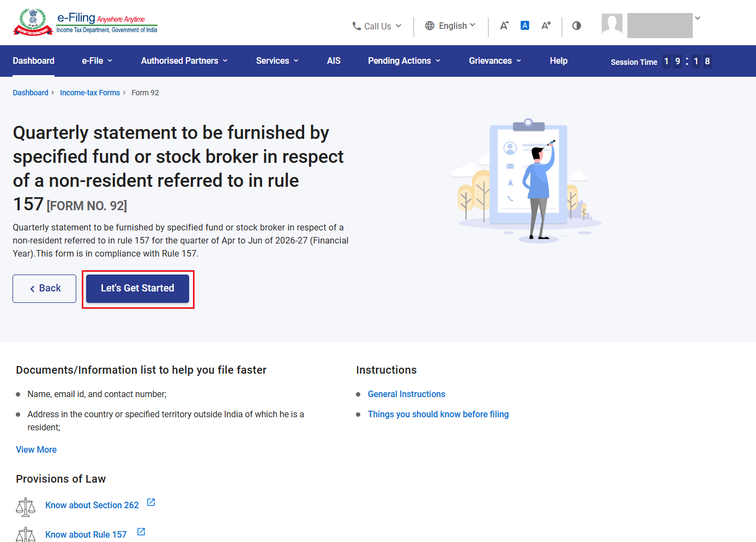Click the 'Name, email id, and contact number' item
756x542 pixels.
(97, 394)
